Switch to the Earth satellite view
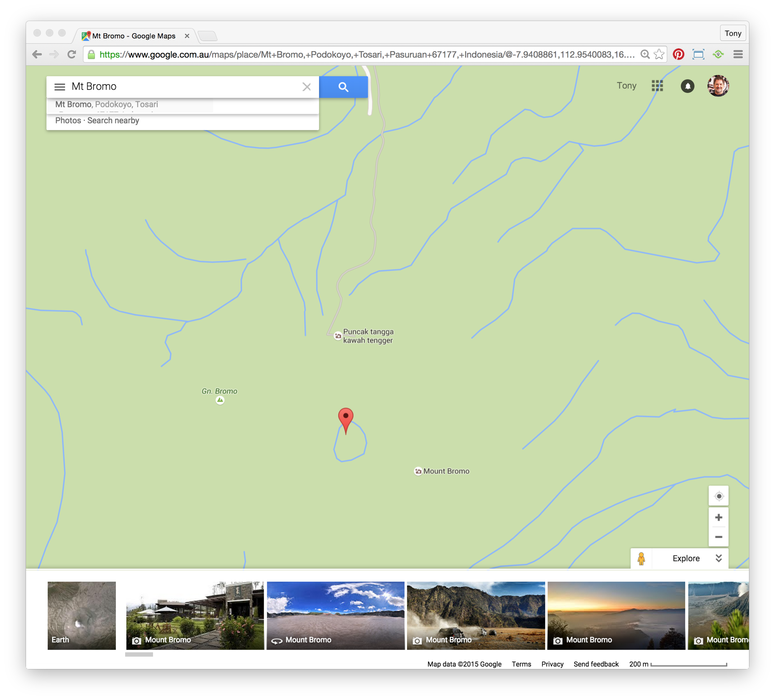 tap(82, 615)
